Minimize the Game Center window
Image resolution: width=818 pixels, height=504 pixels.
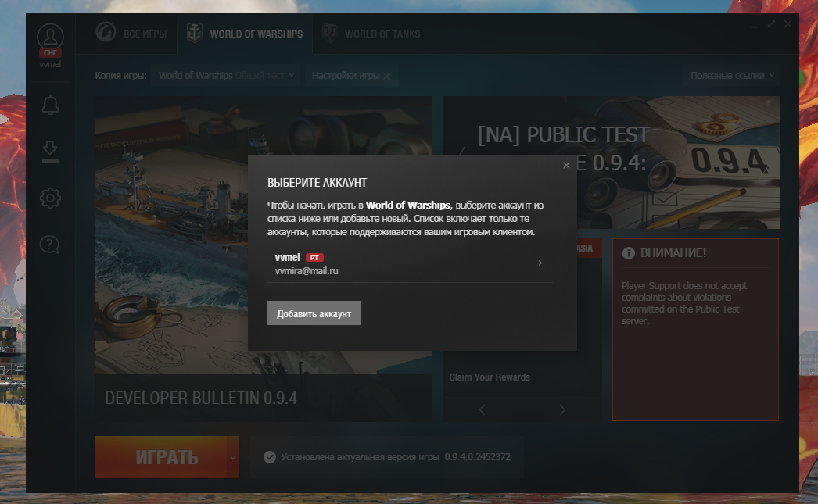pyautogui.click(x=755, y=25)
